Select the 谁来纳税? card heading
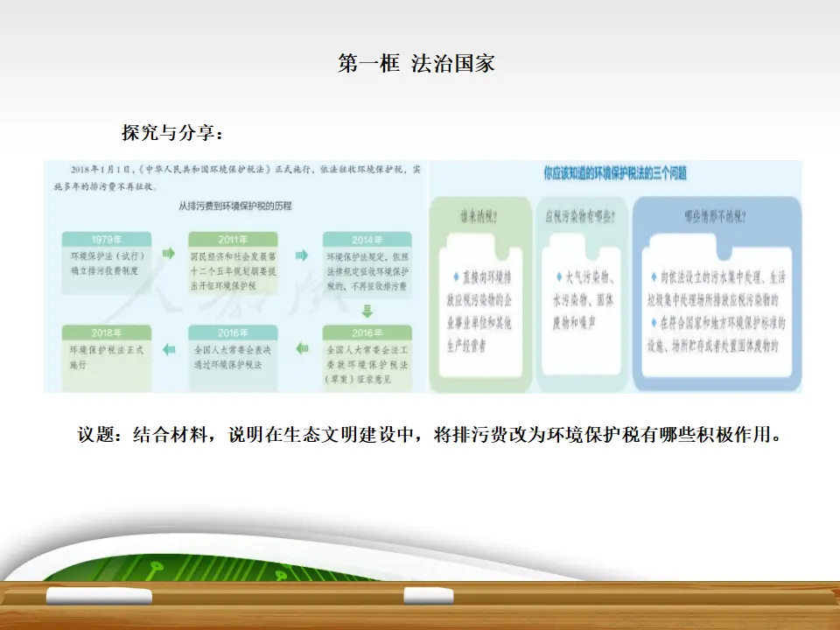The width and height of the screenshot is (840, 630). (479, 216)
